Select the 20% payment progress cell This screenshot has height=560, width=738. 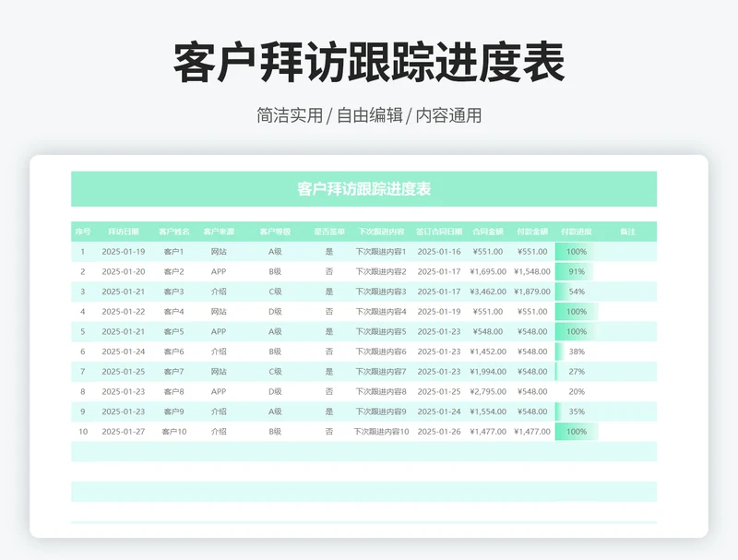click(577, 391)
